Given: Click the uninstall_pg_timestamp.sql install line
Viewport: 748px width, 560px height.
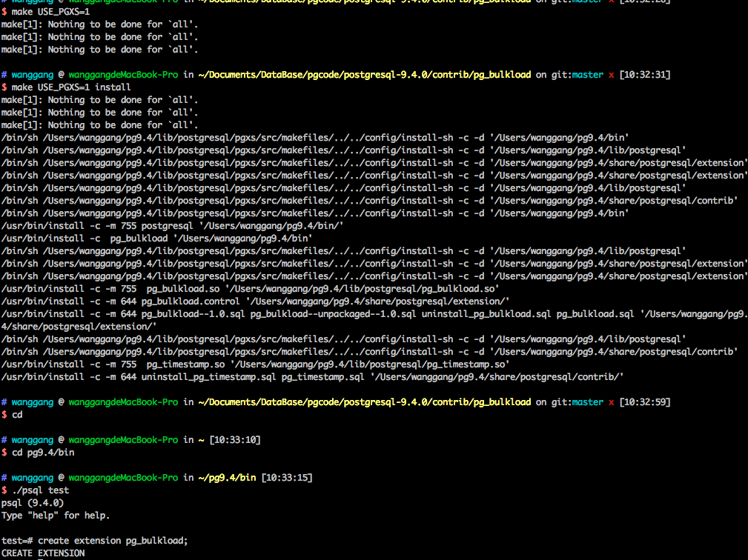Looking at the screenshot, I should tap(311, 377).
